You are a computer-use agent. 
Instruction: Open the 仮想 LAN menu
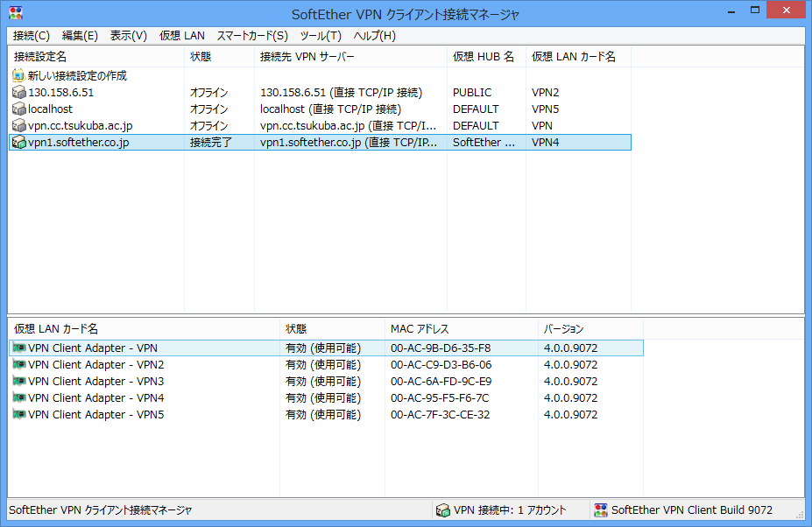click(182, 36)
